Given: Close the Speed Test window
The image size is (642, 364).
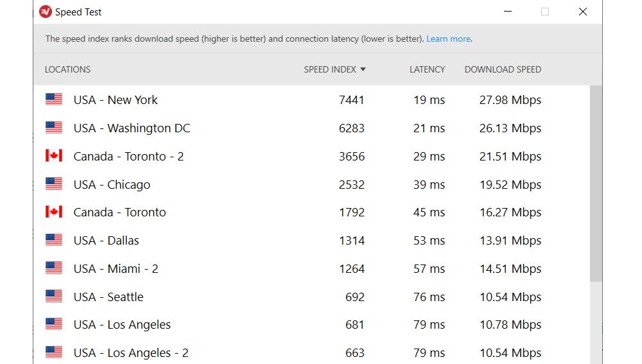Looking at the screenshot, I should pyautogui.click(x=582, y=12).
